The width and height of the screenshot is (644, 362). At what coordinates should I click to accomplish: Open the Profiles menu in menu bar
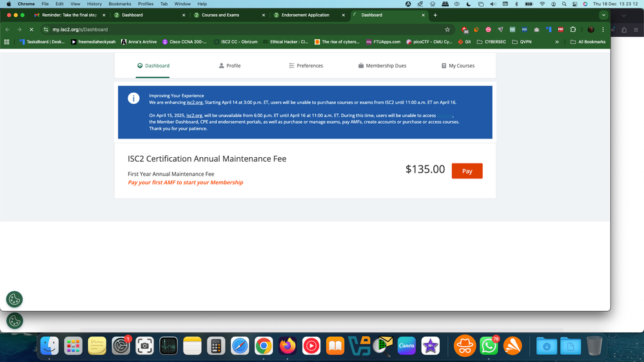(146, 4)
